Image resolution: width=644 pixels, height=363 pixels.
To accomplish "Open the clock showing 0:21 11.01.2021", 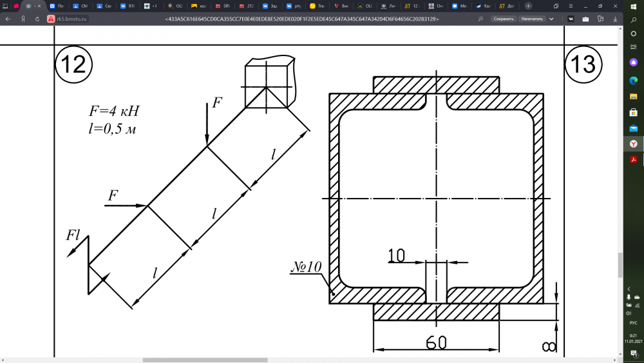I will point(633,338).
